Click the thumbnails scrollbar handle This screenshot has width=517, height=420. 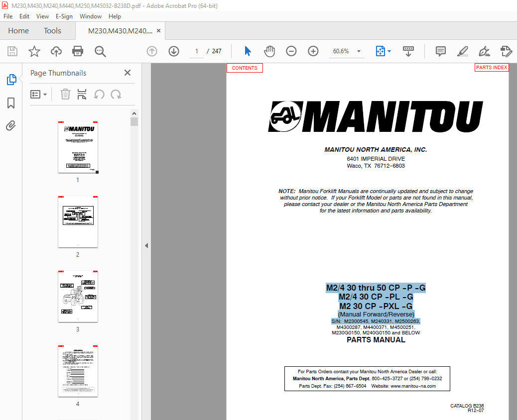134,121
